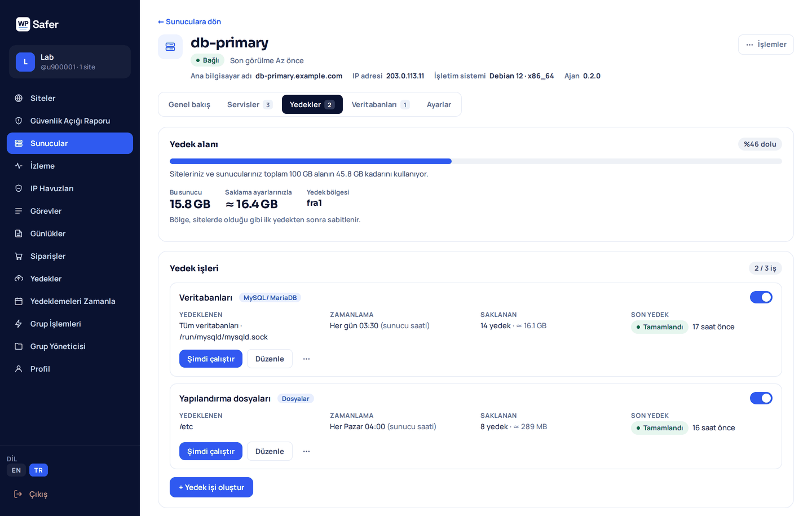Click hostname db-primary.example.com
This screenshot has height=516, width=812.
click(x=299, y=76)
